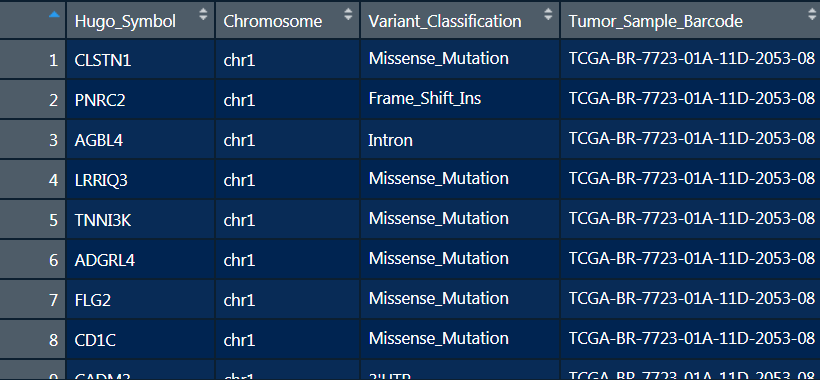Click the Chromosome column header
The image size is (820, 380).
point(288,20)
